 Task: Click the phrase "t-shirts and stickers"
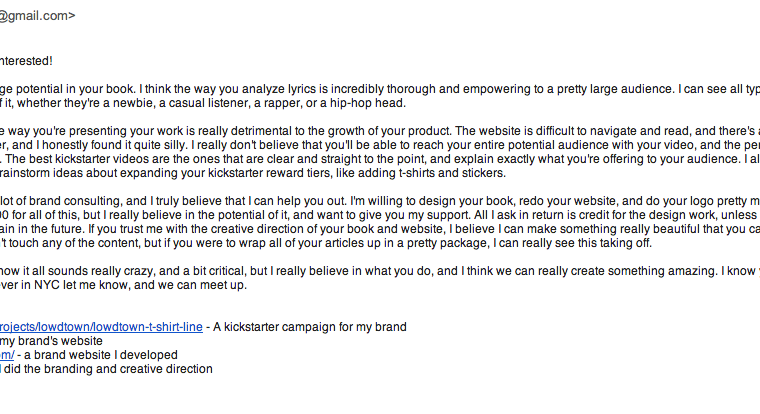(452, 174)
